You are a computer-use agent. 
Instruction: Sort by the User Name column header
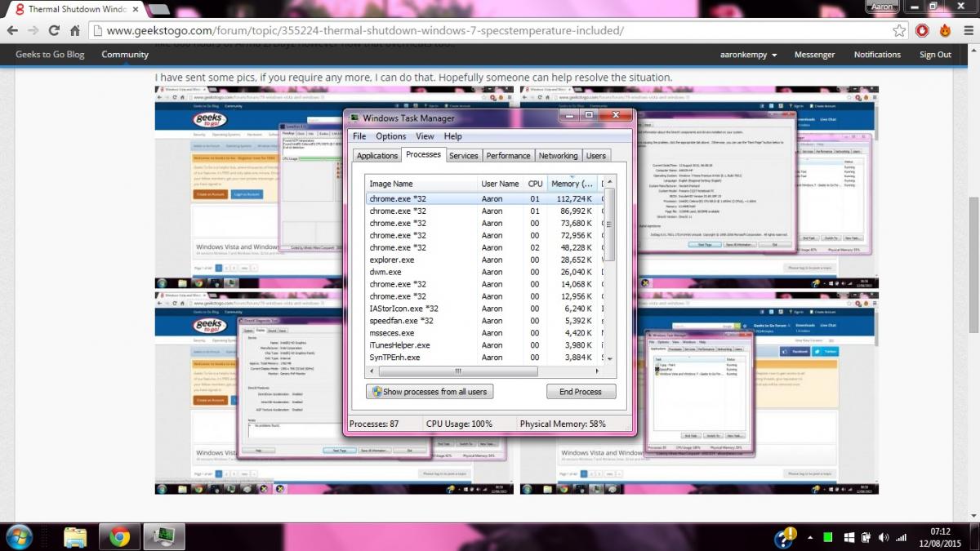pos(500,184)
